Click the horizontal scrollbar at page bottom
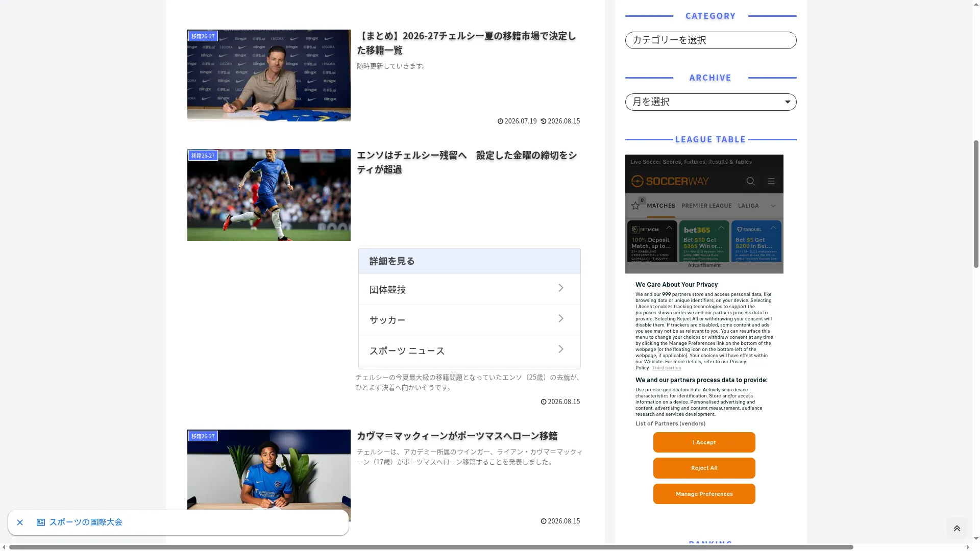The width and height of the screenshot is (980, 551). click(x=431, y=547)
